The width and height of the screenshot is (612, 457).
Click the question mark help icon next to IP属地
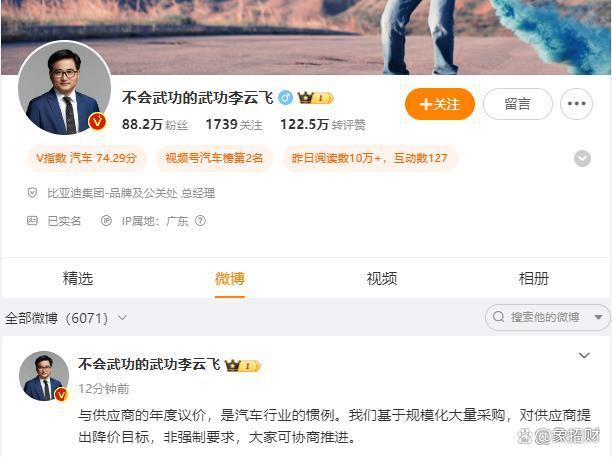click(200, 221)
